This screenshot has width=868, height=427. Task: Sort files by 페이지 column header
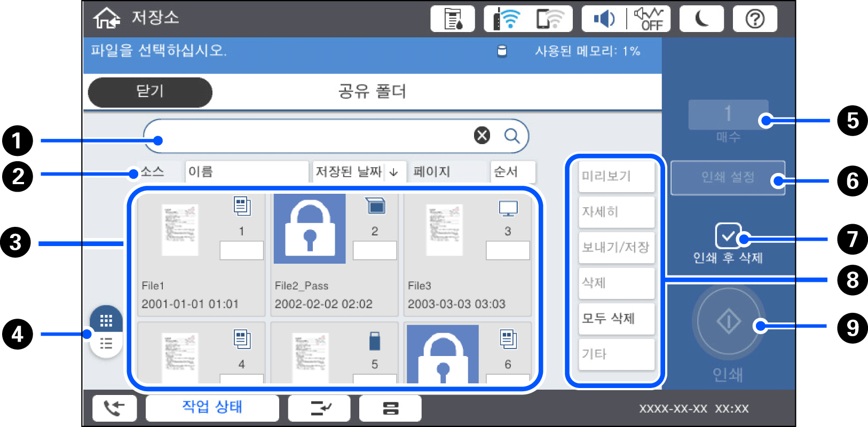click(x=447, y=172)
